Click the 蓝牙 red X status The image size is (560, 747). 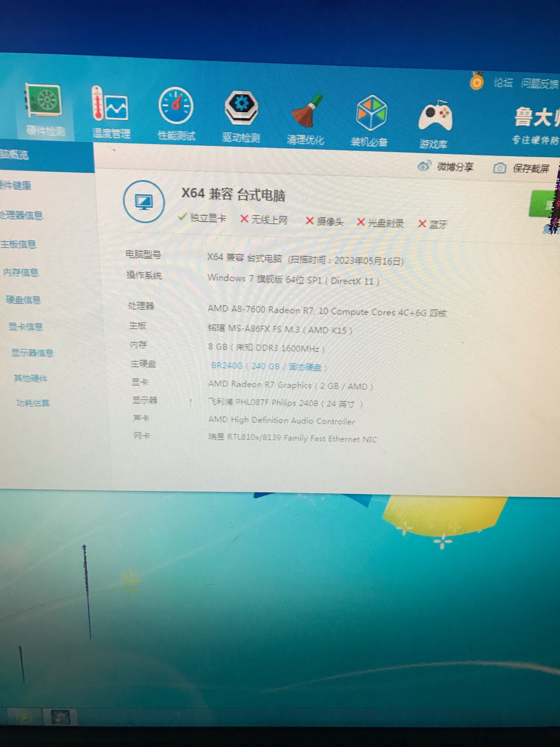pos(433,224)
